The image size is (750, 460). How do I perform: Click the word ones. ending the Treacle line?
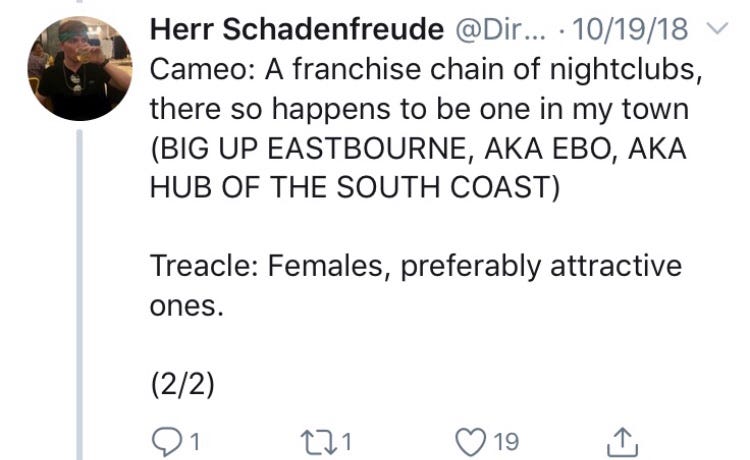(x=184, y=307)
